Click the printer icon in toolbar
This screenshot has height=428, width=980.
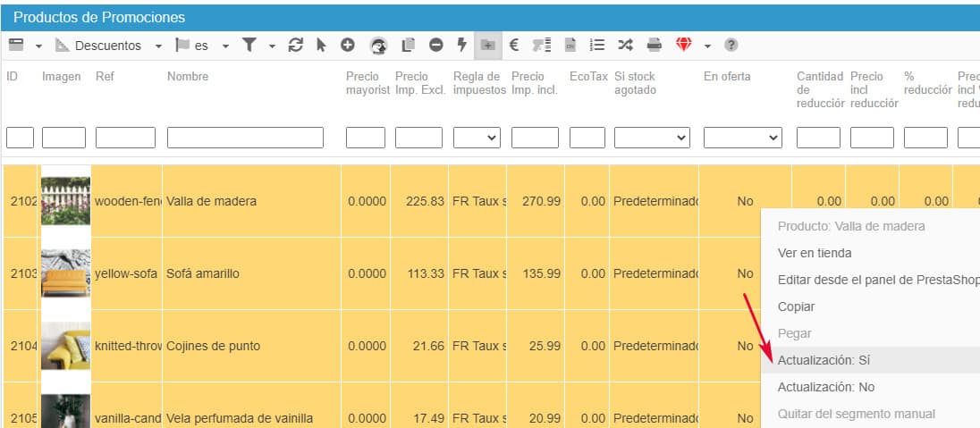pos(655,45)
